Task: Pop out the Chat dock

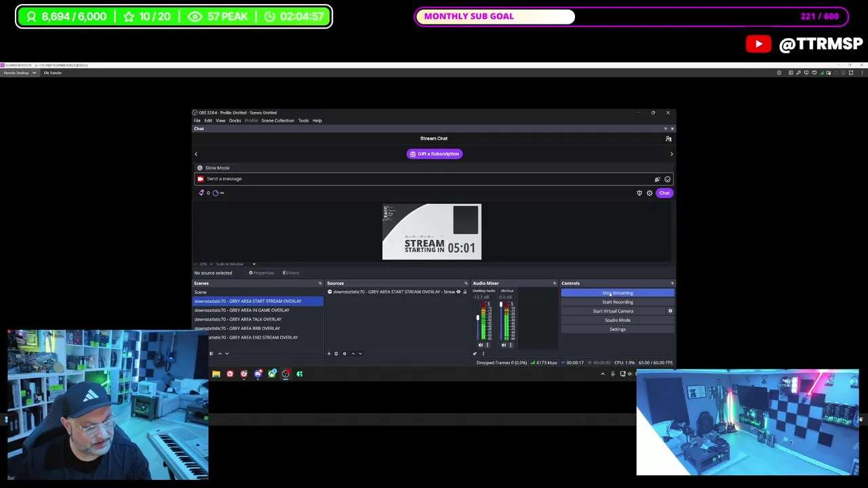Action: click(665, 129)
